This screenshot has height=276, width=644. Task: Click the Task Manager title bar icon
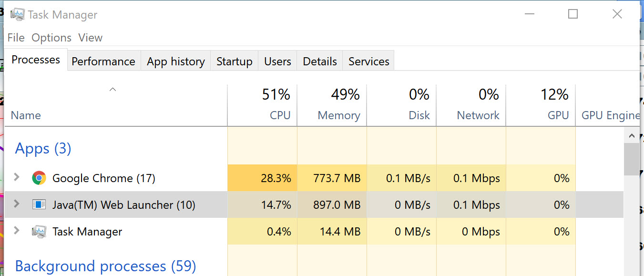(x=17, y=14)
